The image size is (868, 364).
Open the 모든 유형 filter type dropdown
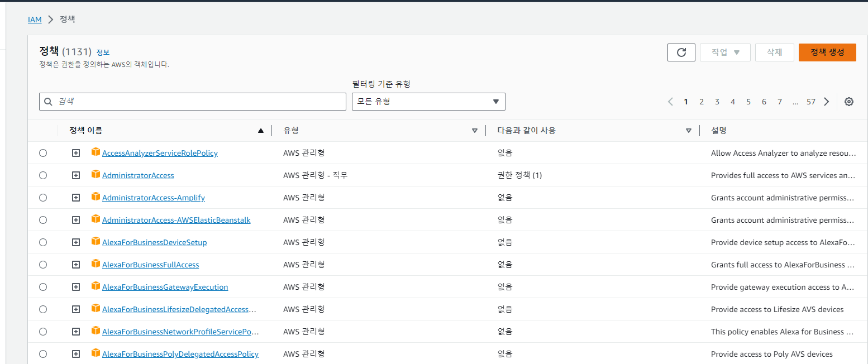[x=428, y=102]
